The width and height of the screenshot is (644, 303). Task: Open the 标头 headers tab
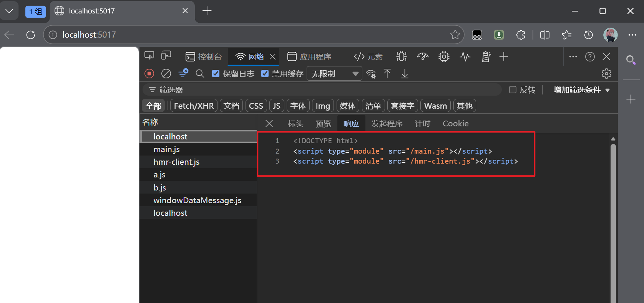(x=295, y=124)
